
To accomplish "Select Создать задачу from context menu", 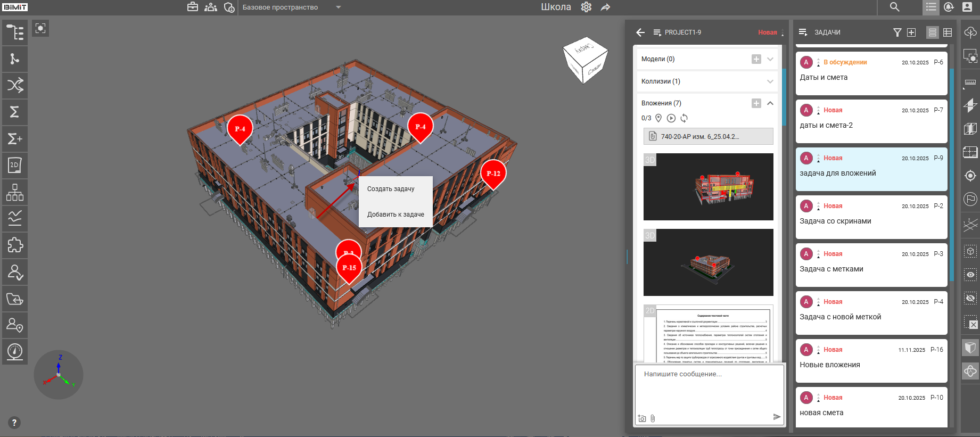I will point(391,189).
